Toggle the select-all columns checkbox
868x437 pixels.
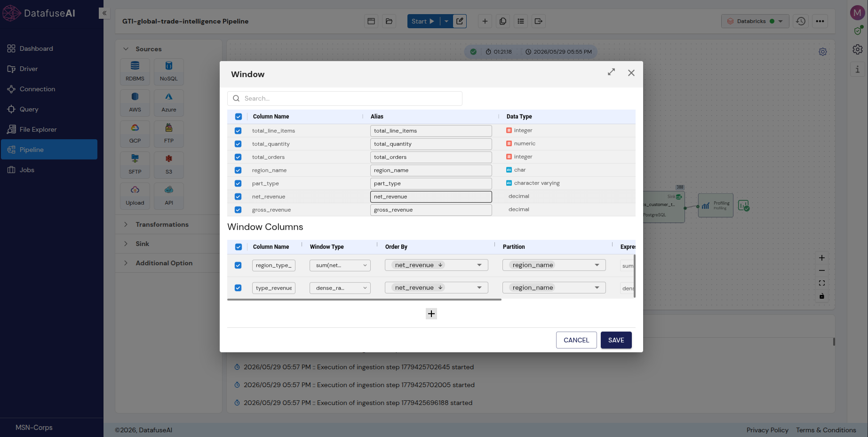(239, 117)
